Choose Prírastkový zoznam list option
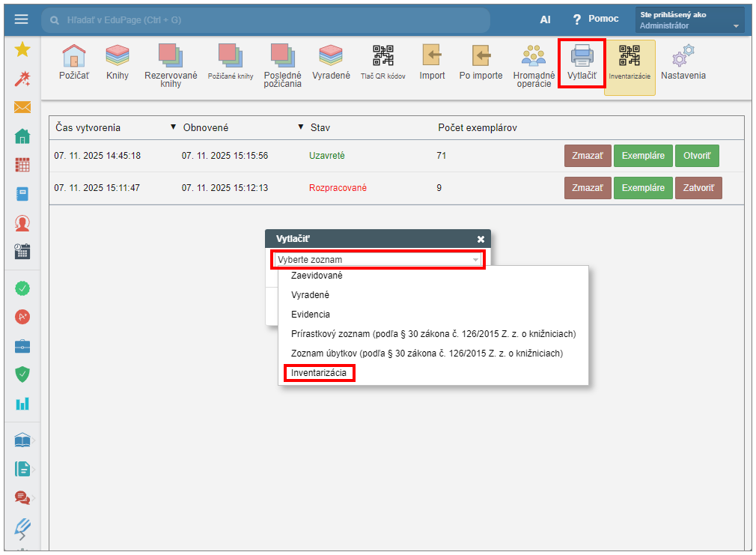 (x=433, y=333)
